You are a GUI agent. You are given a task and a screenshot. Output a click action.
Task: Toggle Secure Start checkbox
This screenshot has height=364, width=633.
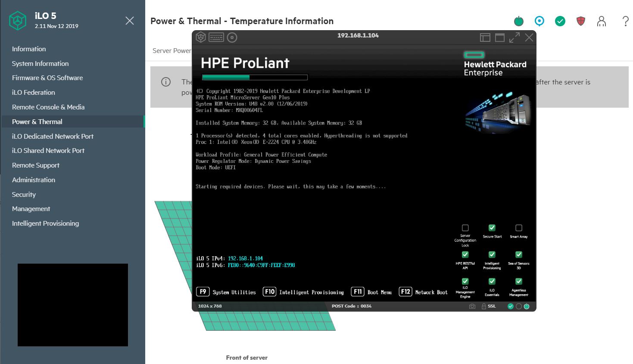point(492,228)
